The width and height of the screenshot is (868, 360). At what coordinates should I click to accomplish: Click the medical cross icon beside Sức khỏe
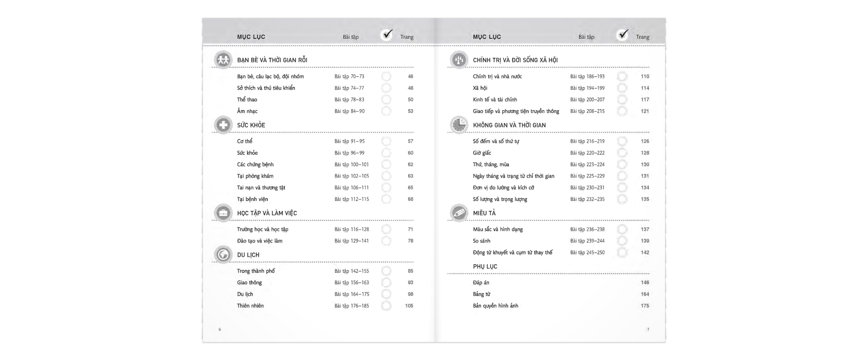(x=223, y=125)
